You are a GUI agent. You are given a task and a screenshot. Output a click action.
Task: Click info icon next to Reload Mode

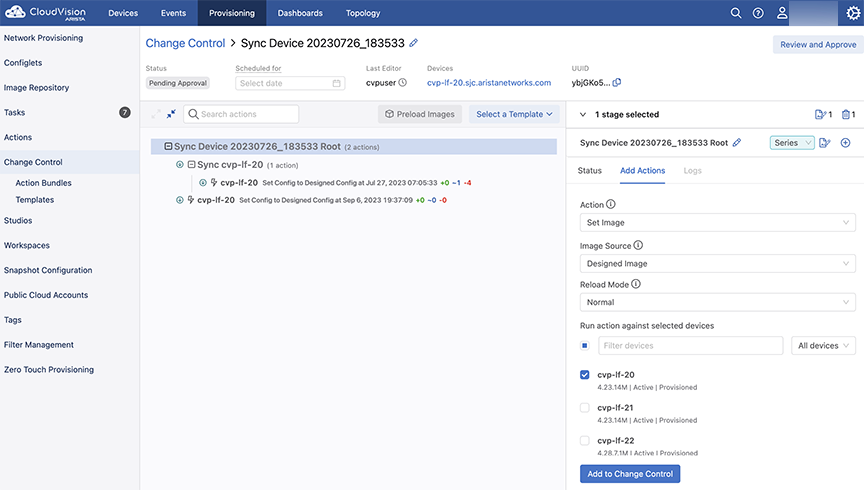click(x=636, y=284)
